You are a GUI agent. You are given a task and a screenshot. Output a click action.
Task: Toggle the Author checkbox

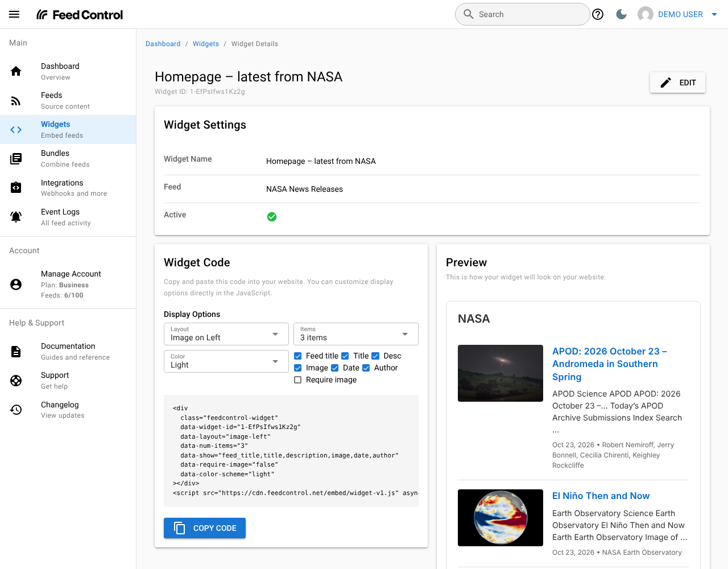tap(366, 368)
